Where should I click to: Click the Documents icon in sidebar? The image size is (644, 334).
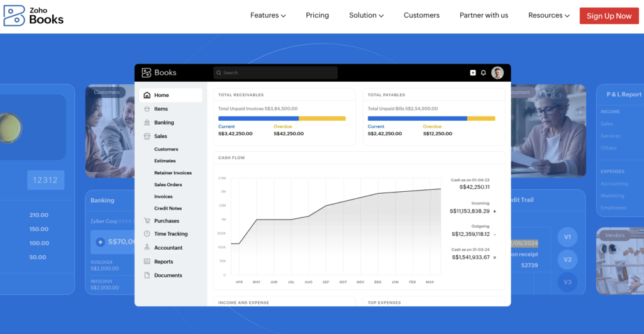[x=147, y=276]
